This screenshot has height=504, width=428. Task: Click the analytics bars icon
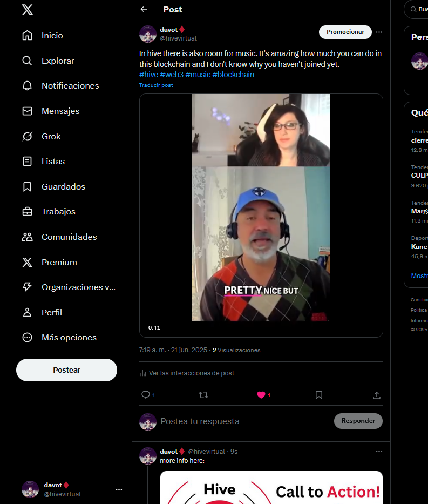click(x=143, y=373)
